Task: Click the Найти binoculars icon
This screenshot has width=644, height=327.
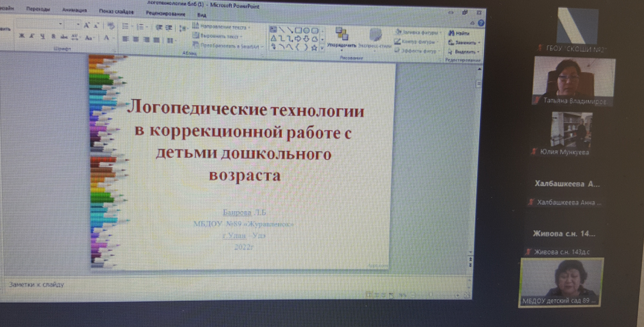Action: 452,33
